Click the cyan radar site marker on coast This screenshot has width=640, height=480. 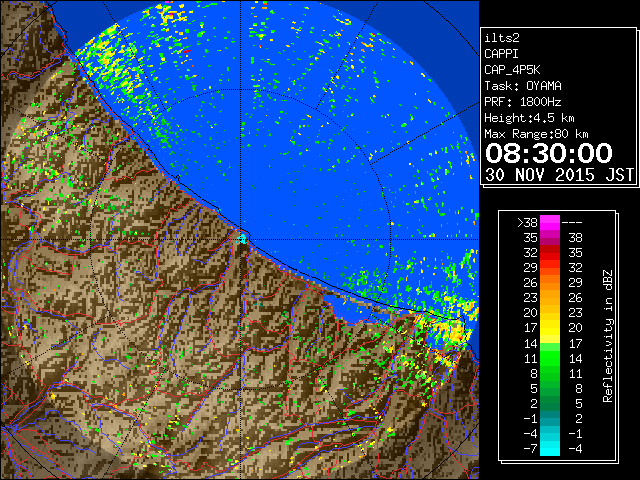(242, 238)
